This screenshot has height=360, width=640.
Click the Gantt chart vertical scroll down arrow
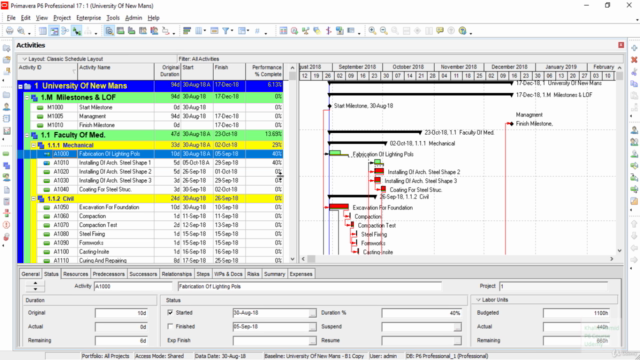(620, 251)
